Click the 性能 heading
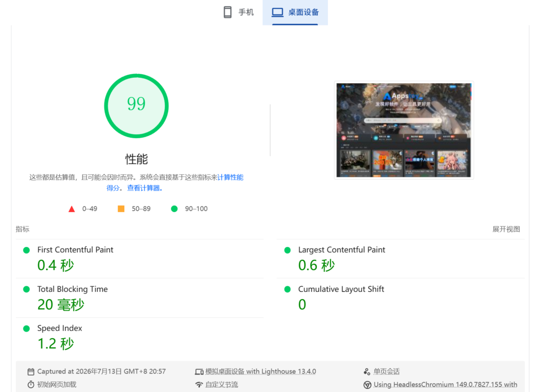 tap(136, 159)
